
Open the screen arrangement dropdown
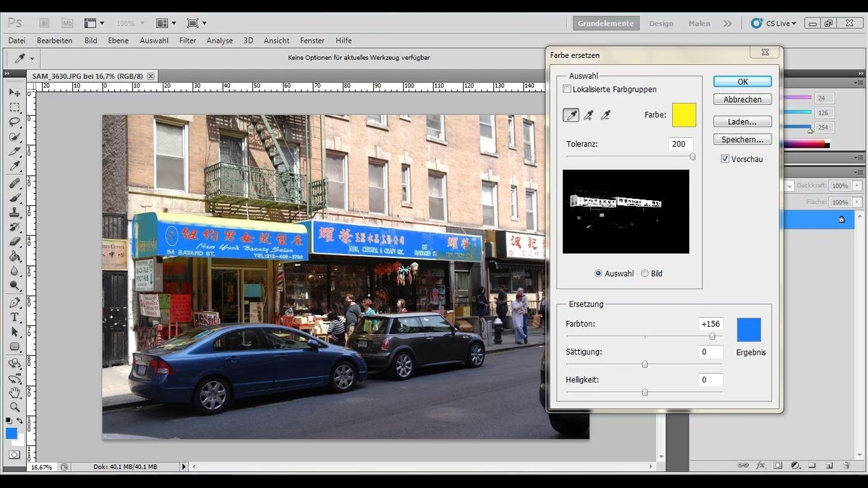[x=166, y=22]
